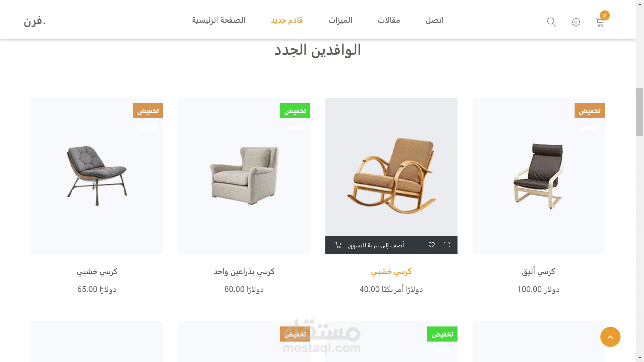This screenshot has height=362, width=644.
Task: Click the فرن. site logo
Action: tap(35, 21)
